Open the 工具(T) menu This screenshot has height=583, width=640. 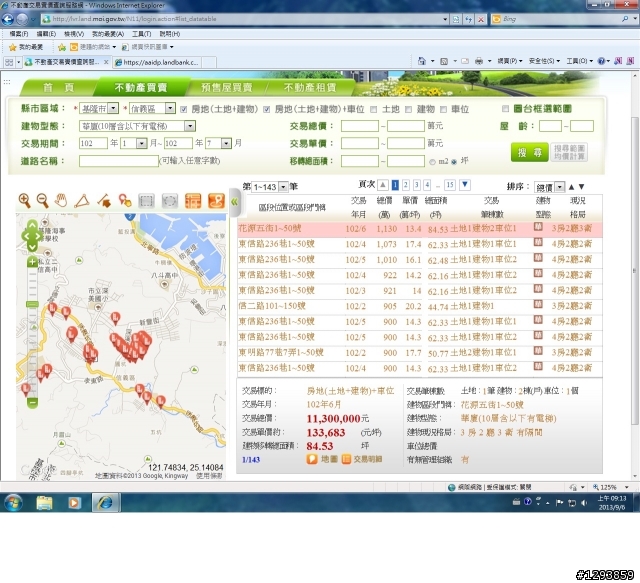point(141,34)
